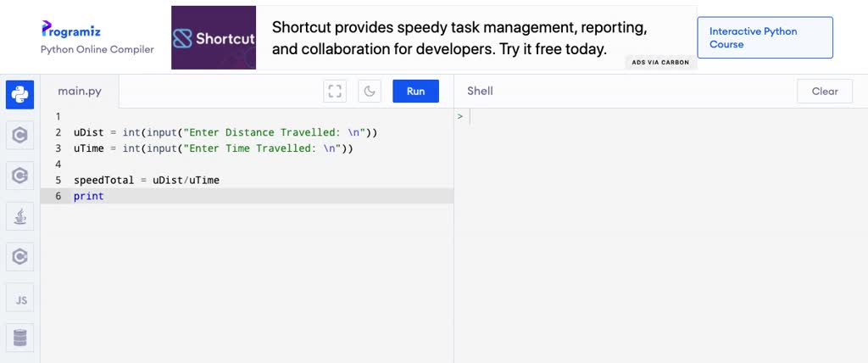The height and width of the screenshot is (363, 868).
Task: Toggle fullscreen editor mode icon
Action: (x=335, y=92)
